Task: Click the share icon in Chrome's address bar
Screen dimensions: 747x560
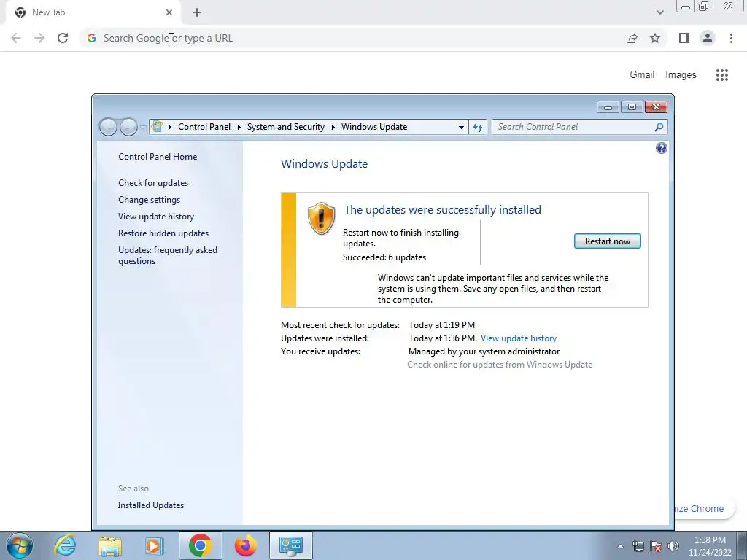Action: tap(632, 38)
